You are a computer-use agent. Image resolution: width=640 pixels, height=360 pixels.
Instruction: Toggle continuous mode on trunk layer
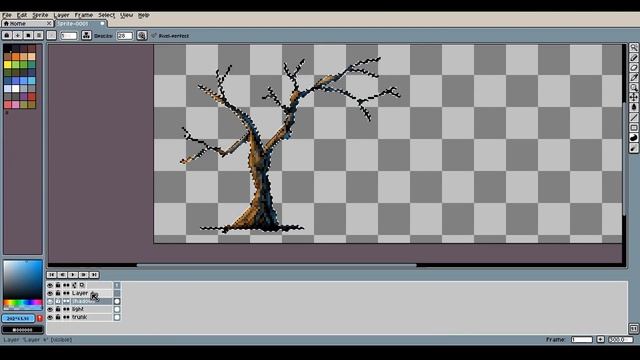click(66, 317)
